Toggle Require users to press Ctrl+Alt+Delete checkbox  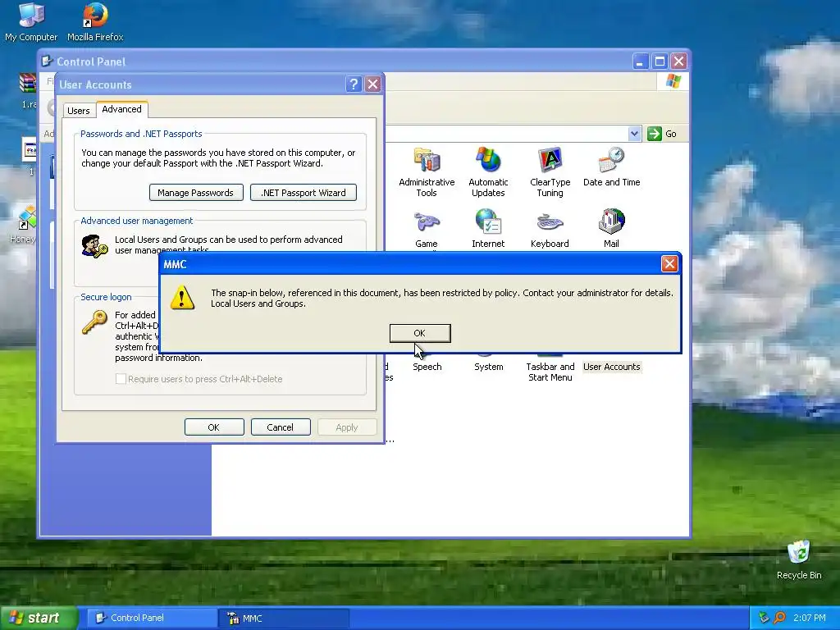pyautogui.click(x=121, y=379)
